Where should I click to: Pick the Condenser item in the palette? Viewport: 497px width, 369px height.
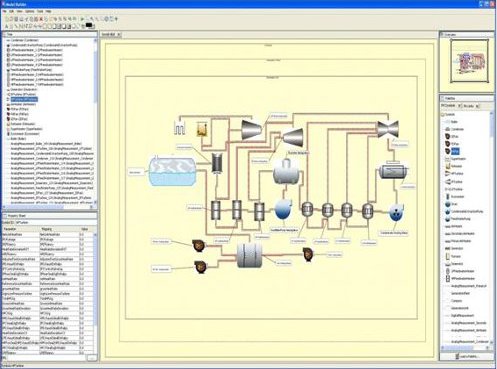(x=457, y=129)
